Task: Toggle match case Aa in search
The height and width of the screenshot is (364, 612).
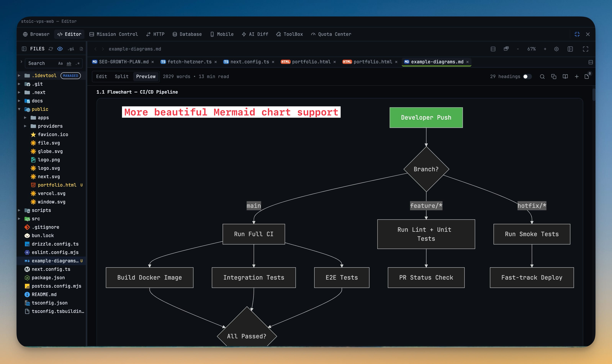Action: [x=60, y=63]
